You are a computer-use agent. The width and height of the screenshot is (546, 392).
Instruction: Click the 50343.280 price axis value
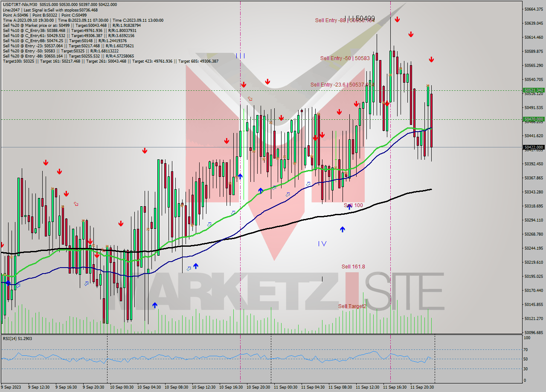534,192
